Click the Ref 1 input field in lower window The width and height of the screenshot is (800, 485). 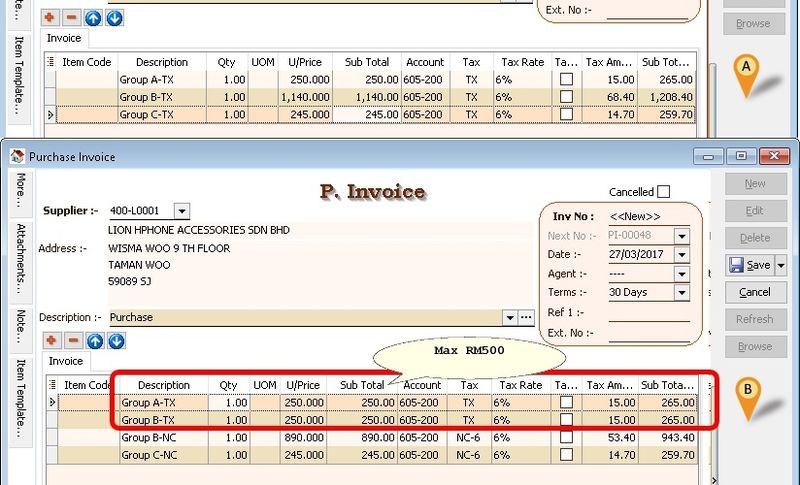(648, 312)
